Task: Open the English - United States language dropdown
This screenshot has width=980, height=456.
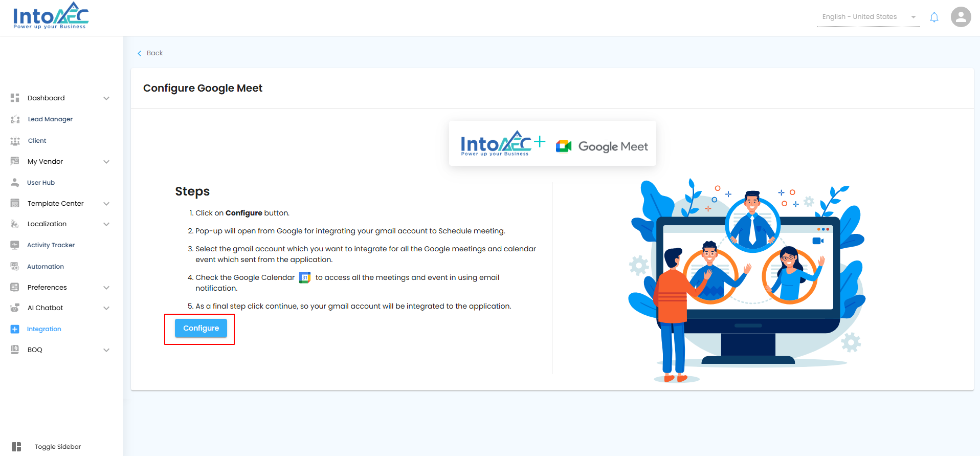Action: 868,17
